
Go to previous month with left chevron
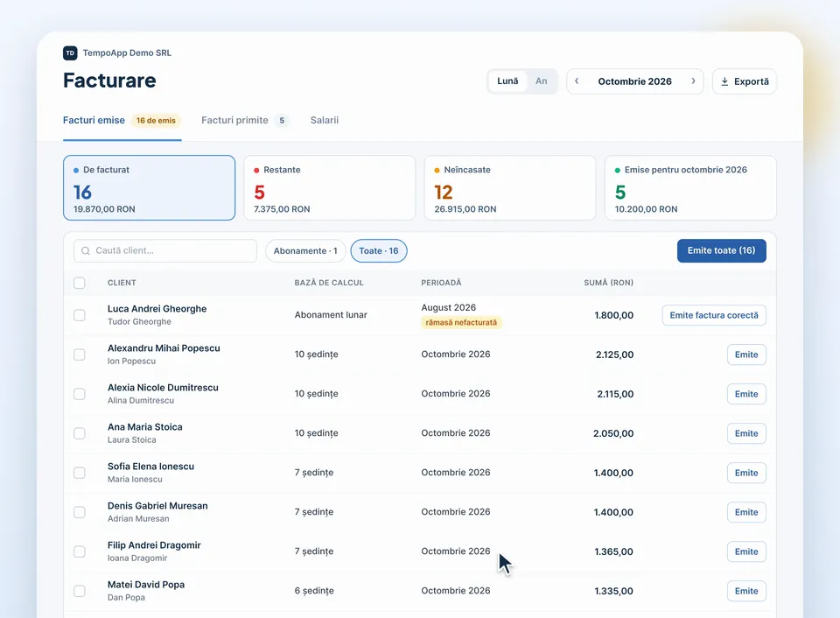pos(577,81)
